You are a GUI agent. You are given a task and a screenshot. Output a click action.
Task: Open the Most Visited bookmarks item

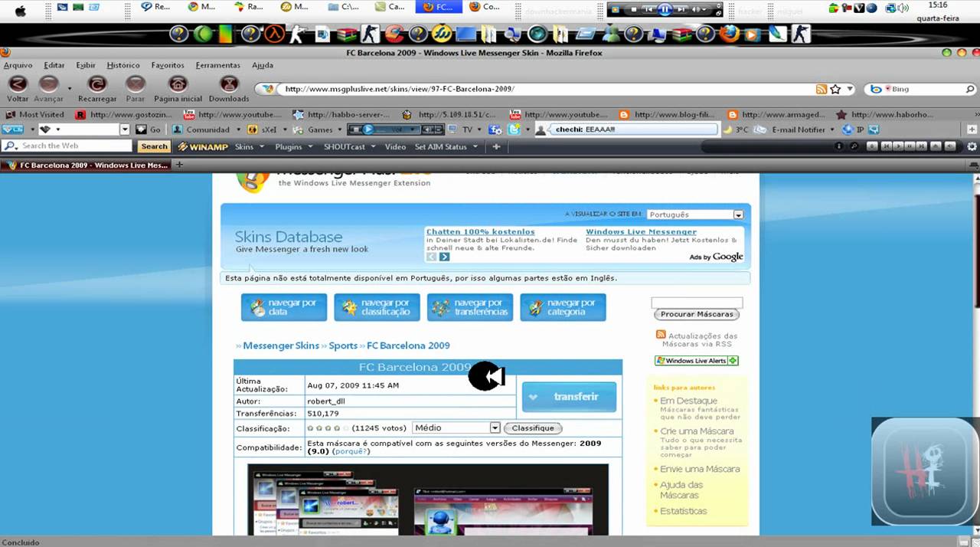click(x=35, y=115)
